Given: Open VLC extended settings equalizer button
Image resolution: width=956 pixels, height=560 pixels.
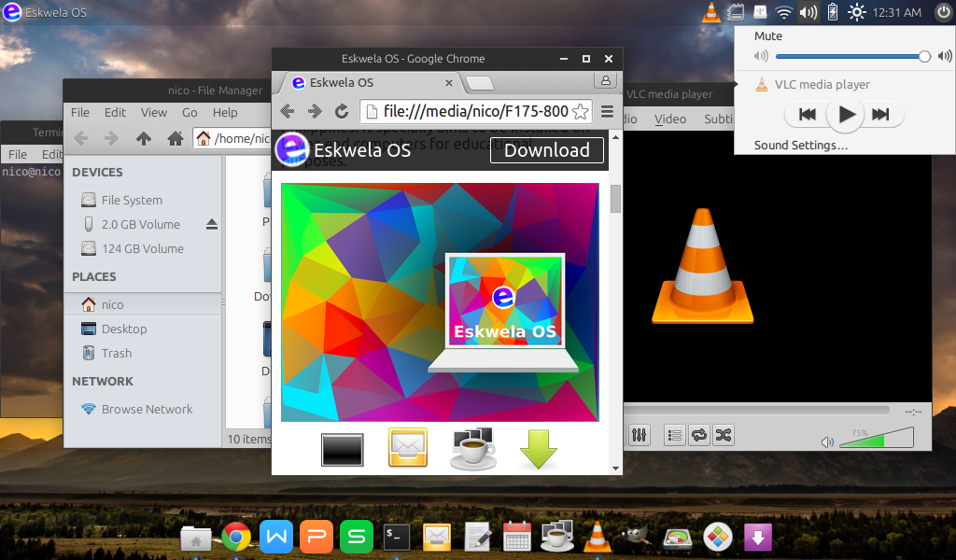Looking at the screenshot, I should [639, 435].
